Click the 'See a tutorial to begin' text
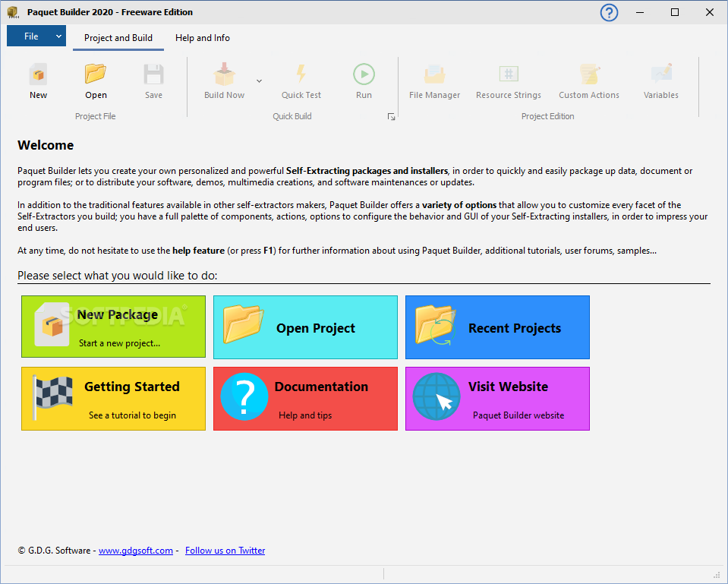This screenshot has width=728, height=584. point(132,415)
